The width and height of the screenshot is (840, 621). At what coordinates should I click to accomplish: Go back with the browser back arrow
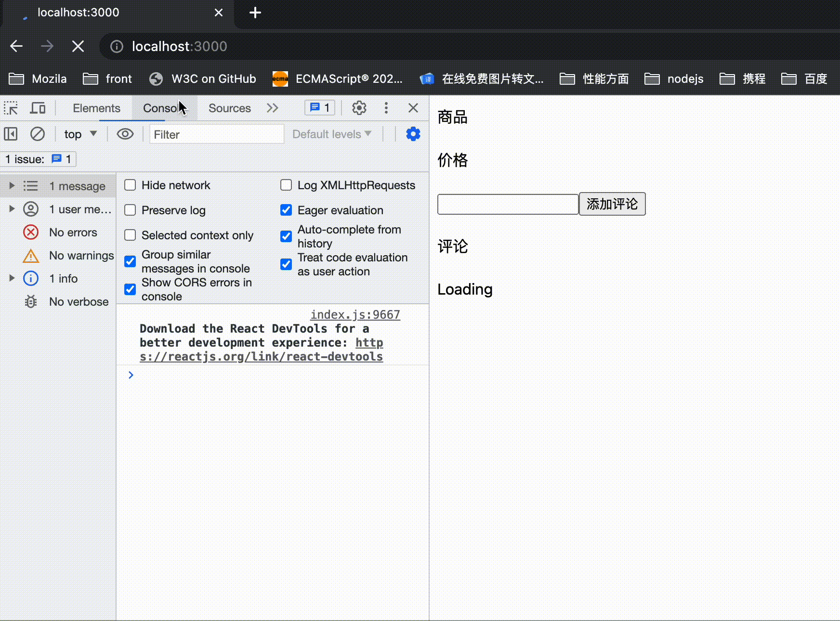[16, 46]
